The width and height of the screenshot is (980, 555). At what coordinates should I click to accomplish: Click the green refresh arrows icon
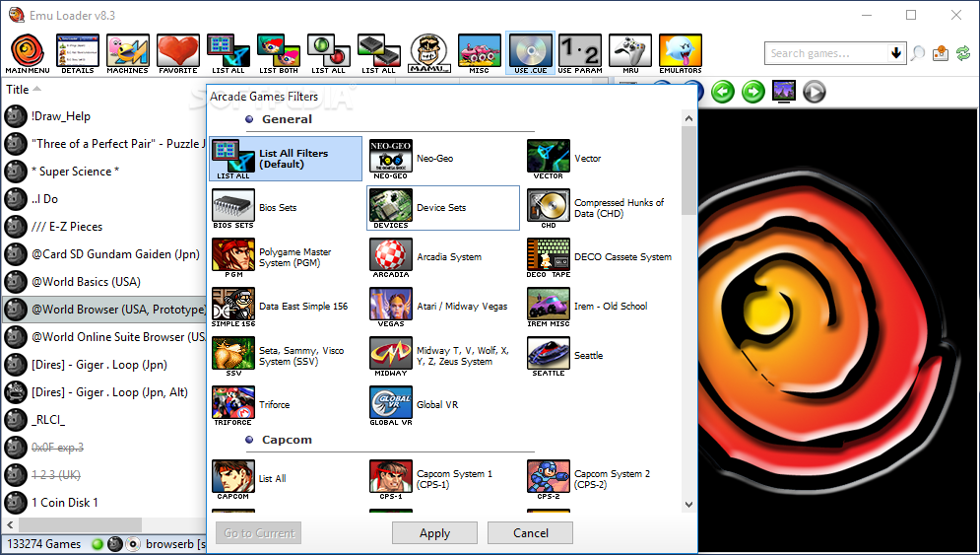(963, 54)
